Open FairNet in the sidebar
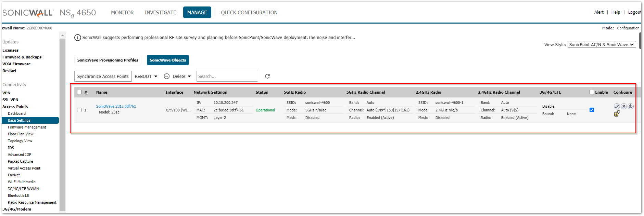Image resolution: width=644 pixels, height=216 pixels. click(14, 175)
